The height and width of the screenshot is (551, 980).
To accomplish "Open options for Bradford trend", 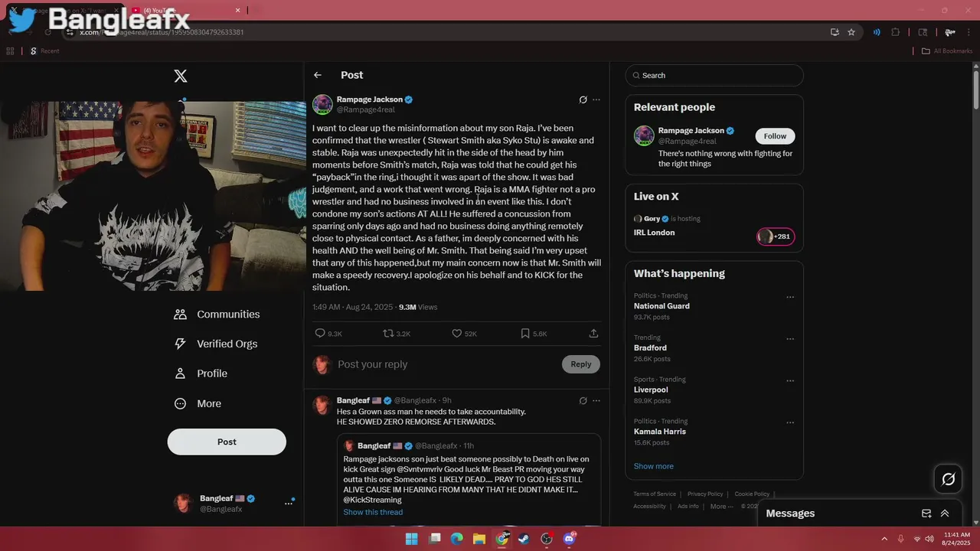I will (790, 339).
